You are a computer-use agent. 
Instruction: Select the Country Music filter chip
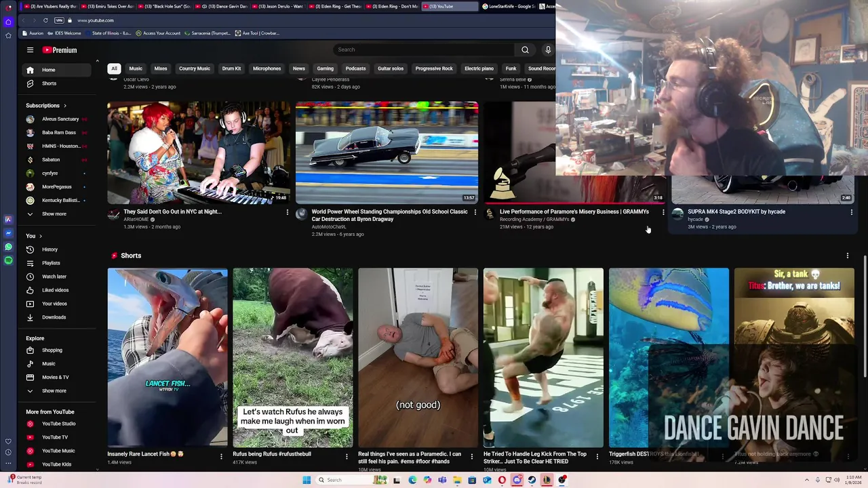point(195,68)
